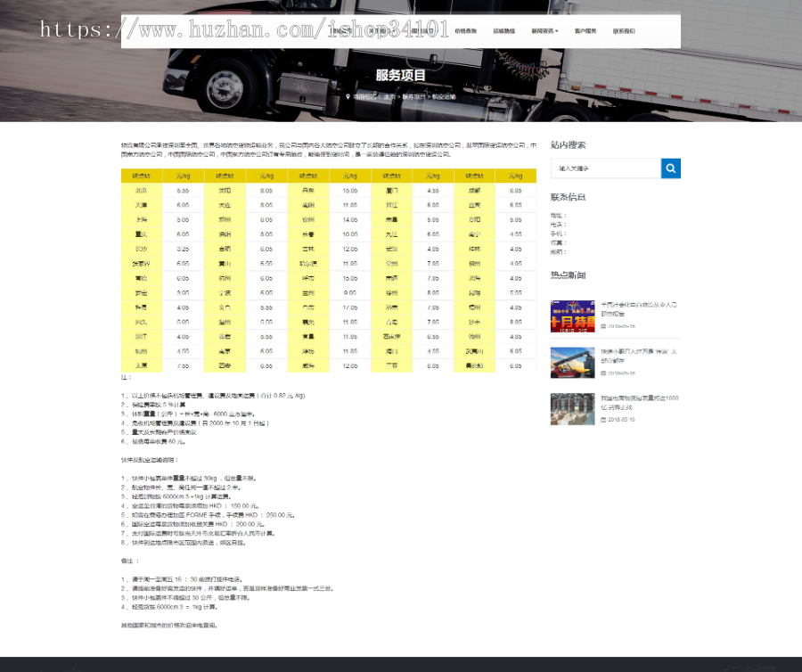Click the calendar icon beside the third news date
This screenshot has height=672, width=802.
[603, 421]
